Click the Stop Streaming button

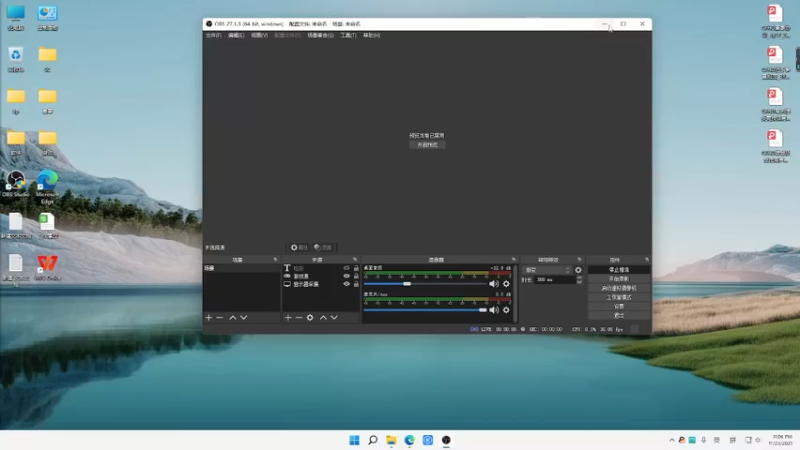point(619,269)
